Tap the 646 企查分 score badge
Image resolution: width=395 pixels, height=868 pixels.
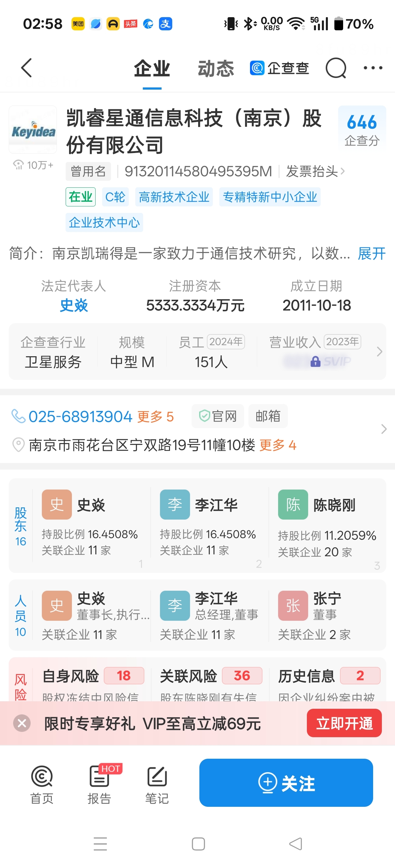(x=362, y=128)
